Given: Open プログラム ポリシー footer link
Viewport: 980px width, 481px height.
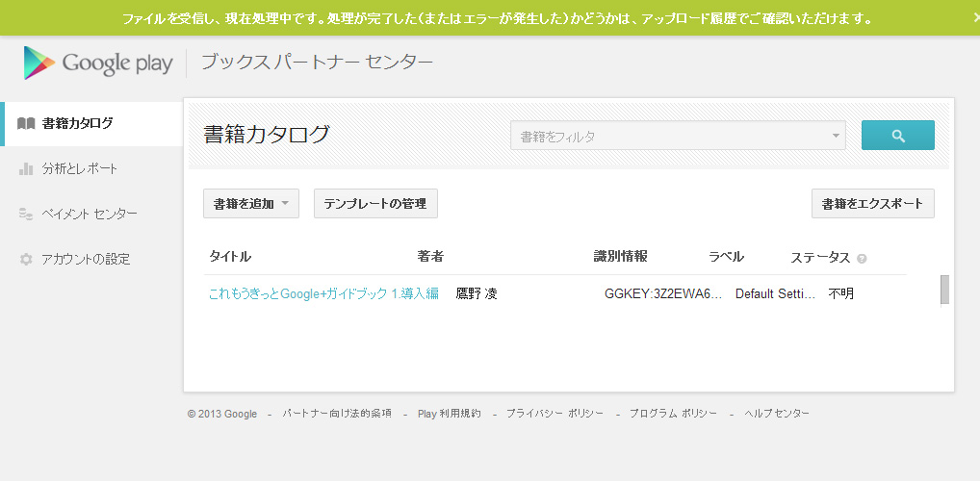Looking at the screenshot, I should point(673,414).
